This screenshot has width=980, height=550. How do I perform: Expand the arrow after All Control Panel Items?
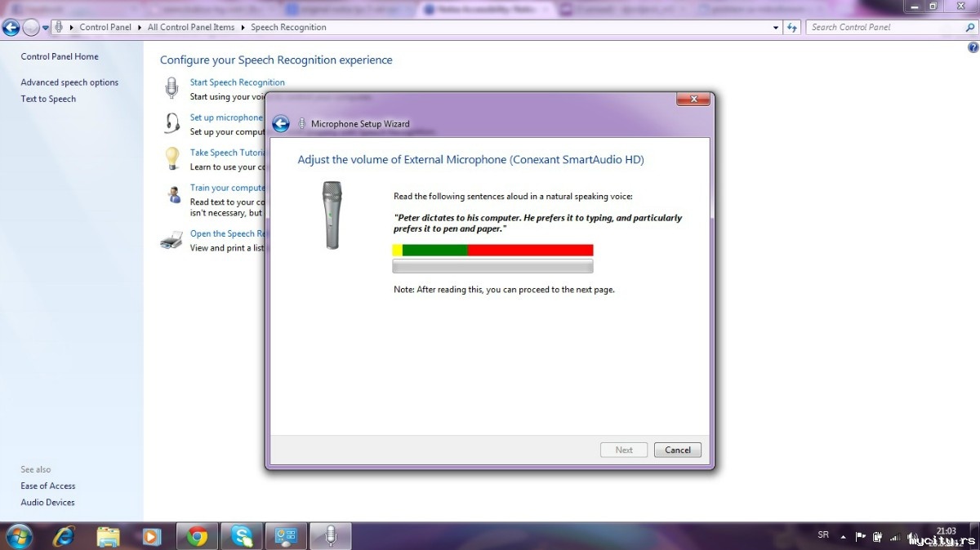[x=243, y=27]
